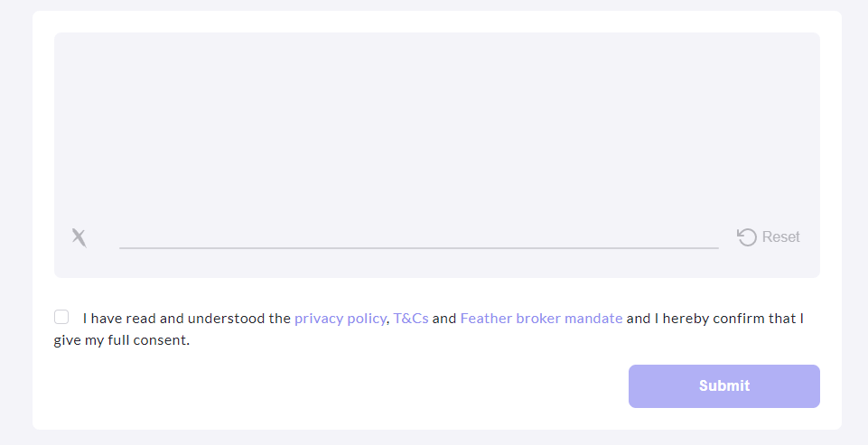Click the feather pen icon beside signature line

click(79, 238)
